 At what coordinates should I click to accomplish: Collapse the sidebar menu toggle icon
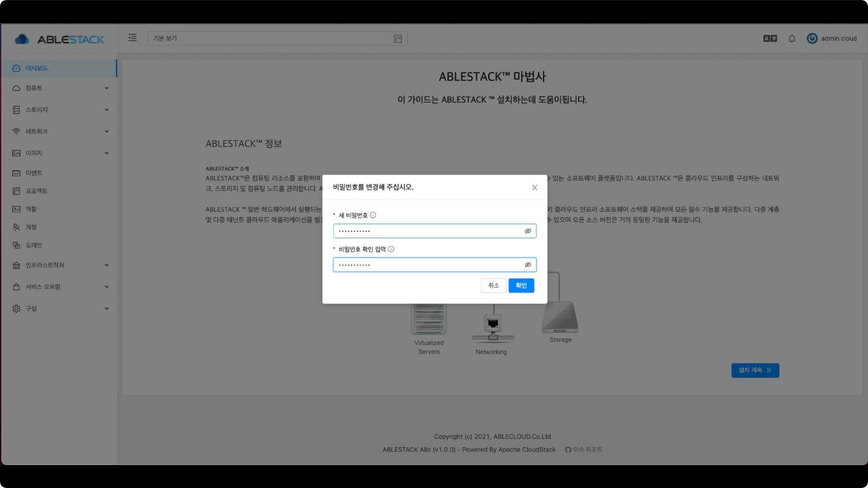(133, 38)
